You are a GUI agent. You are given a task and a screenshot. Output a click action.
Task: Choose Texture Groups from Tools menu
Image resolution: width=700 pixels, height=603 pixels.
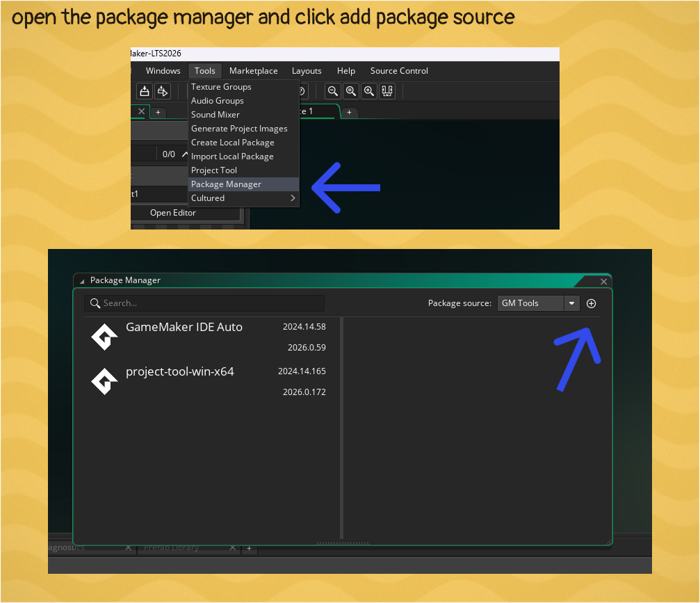(244, 87)
